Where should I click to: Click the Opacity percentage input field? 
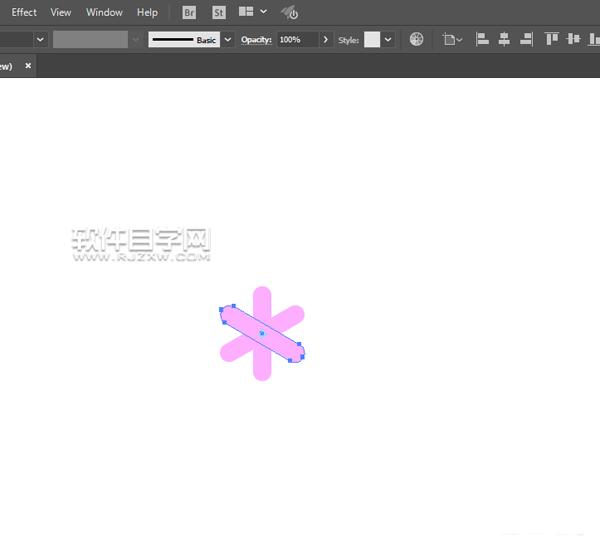tap(296, 40)
